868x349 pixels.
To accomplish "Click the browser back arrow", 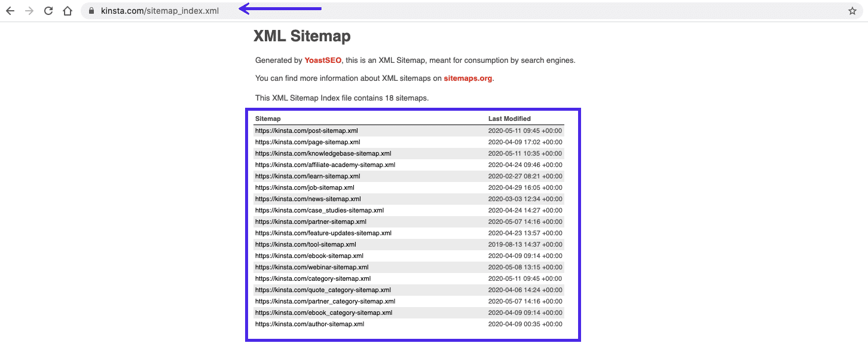I will 10,10.
